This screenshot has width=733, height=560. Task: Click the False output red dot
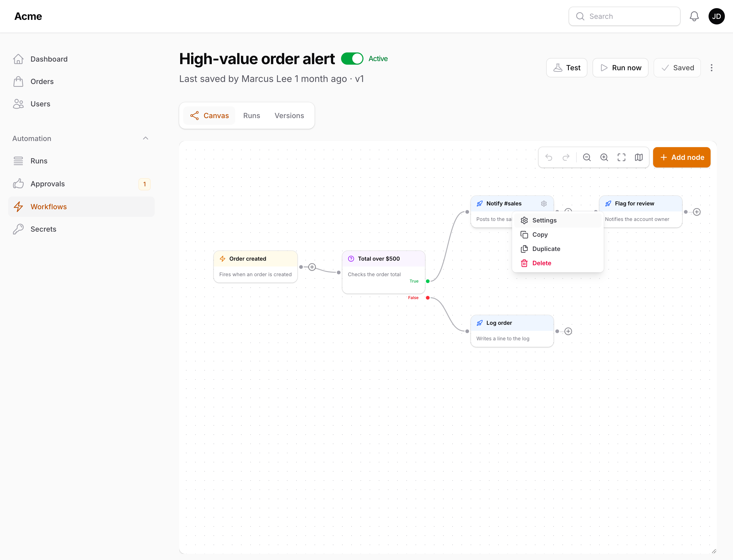[x=428, y=298]
